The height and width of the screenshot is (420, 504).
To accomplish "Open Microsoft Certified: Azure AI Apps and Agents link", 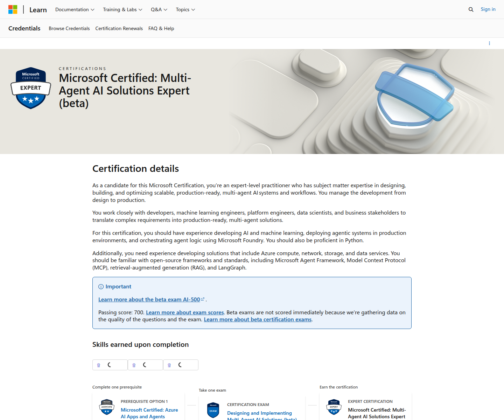I will [149, 413].
